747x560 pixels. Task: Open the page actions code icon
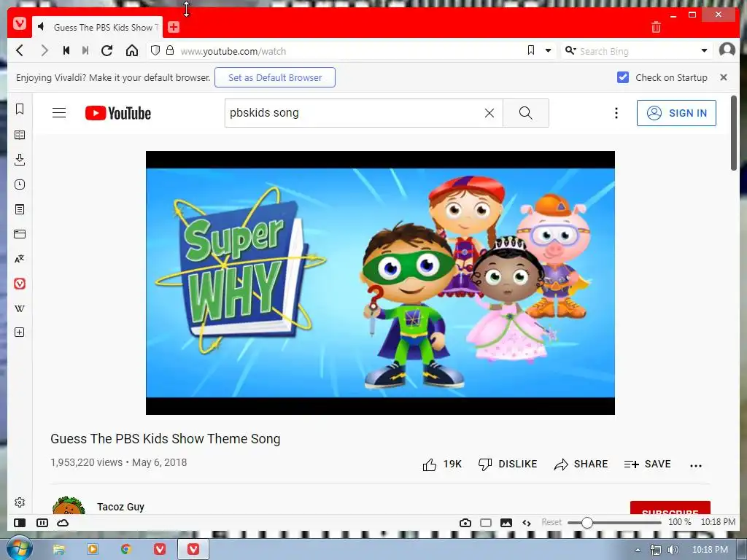tap(527, 523)
